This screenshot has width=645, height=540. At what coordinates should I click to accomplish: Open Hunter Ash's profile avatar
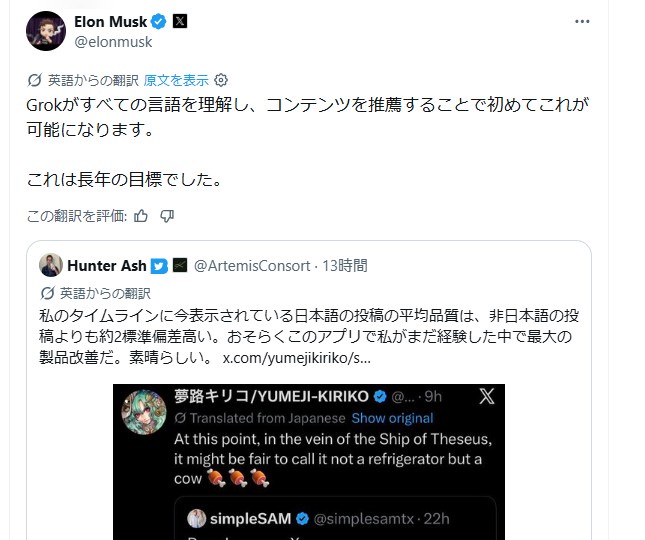(x=50, y=265)
